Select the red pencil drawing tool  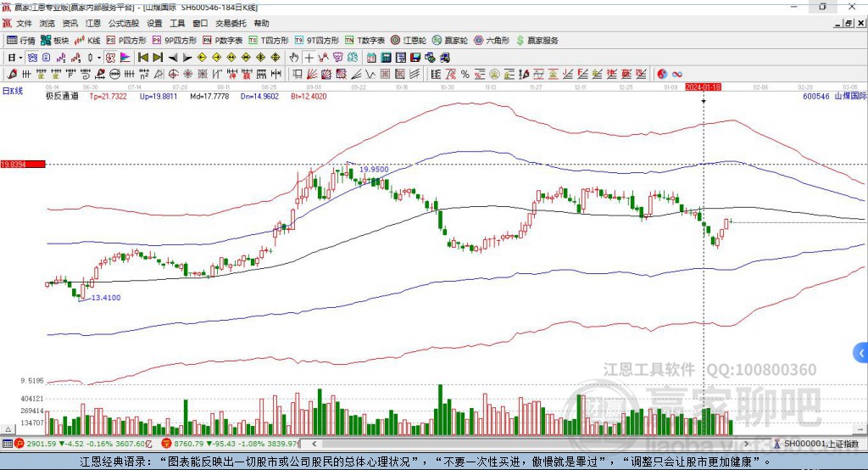(x=12, y=74)
